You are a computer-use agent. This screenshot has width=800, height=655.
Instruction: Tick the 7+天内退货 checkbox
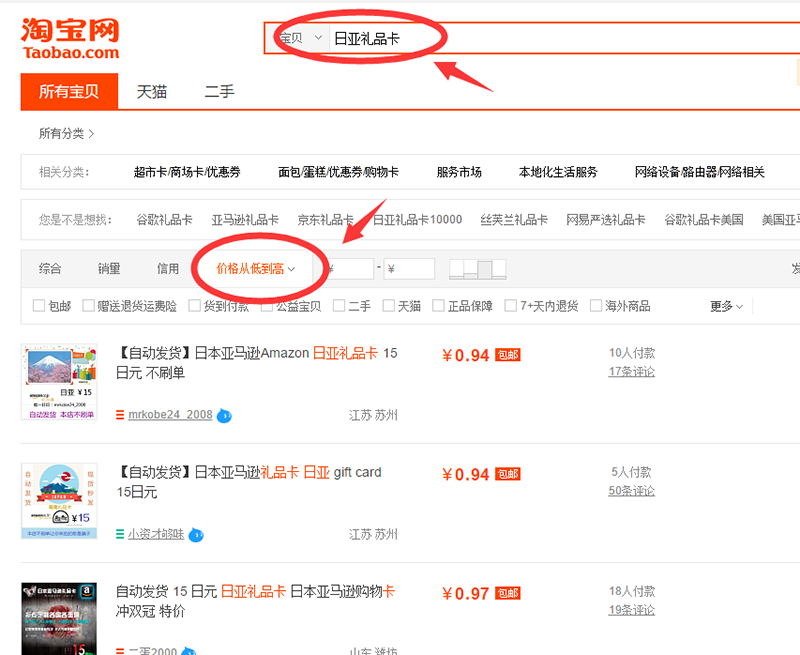(x=510, y=306)
